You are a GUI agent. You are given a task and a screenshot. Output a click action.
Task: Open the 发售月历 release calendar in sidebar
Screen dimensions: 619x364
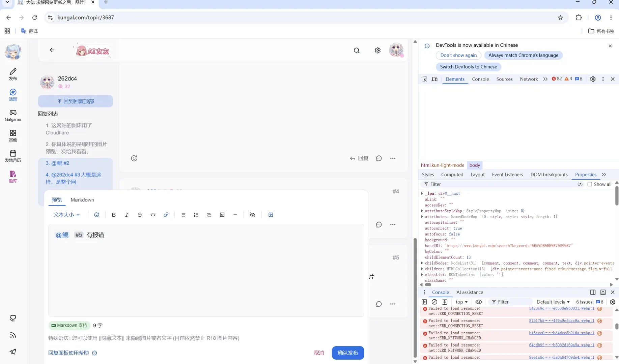tap(13, 156)
